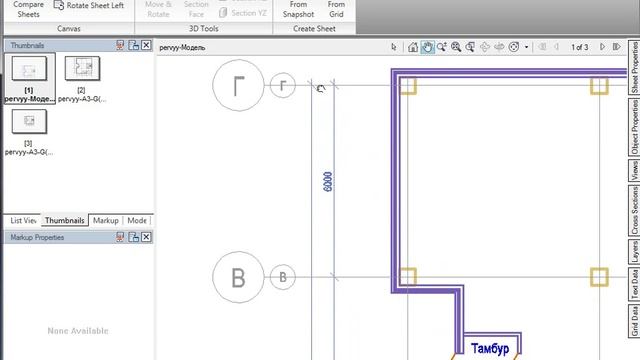Screen dimensions: 640x360
Task: Switch to the Thumbnails tab
Action: (x=65, y=220)
